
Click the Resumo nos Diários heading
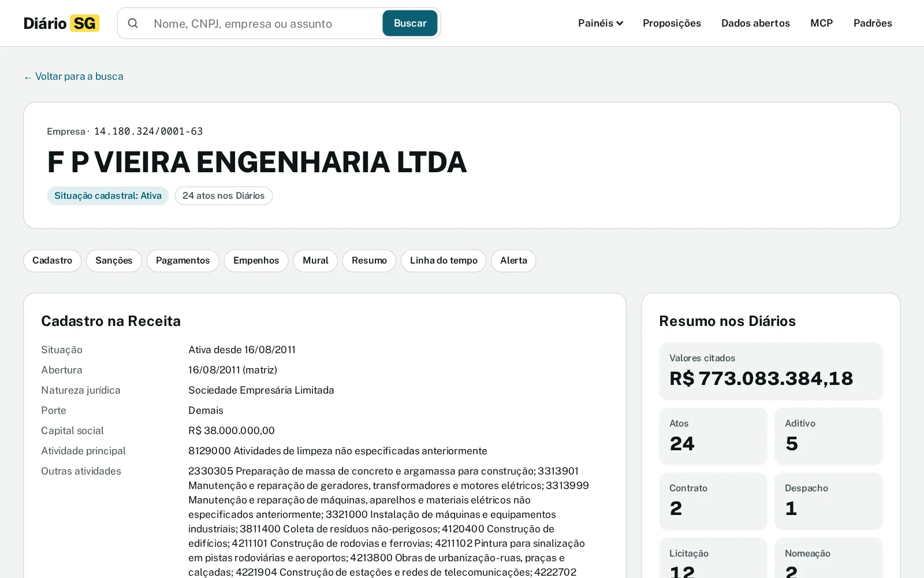(728, 321)
